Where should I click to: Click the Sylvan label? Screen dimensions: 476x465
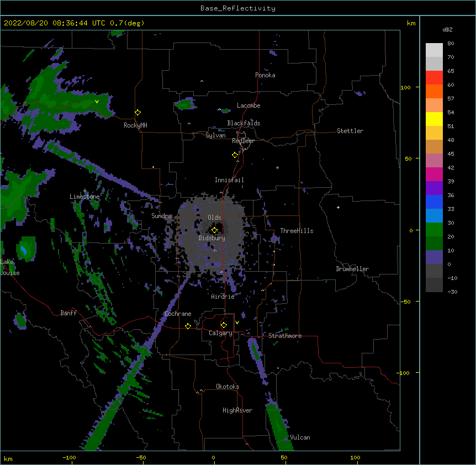[x=215, y=135]
